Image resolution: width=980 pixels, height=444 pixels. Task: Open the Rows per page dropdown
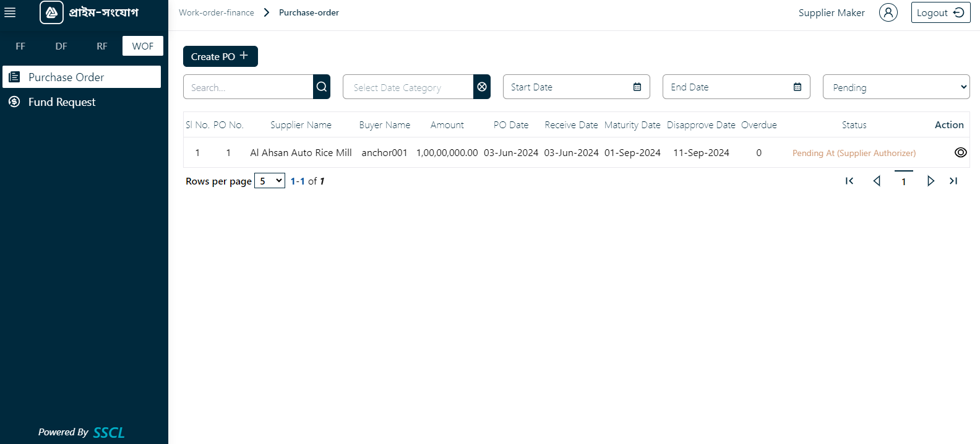(270, 181)
